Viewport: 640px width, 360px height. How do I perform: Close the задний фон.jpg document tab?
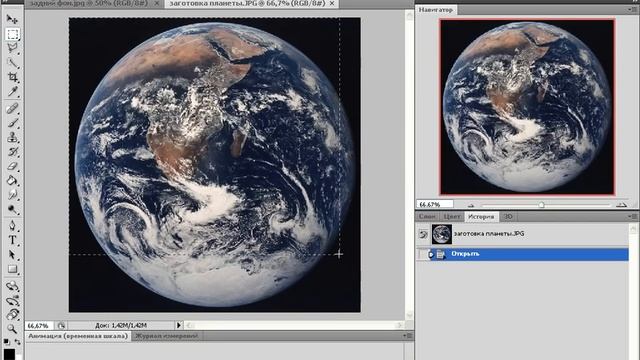[x=157, y=3]
